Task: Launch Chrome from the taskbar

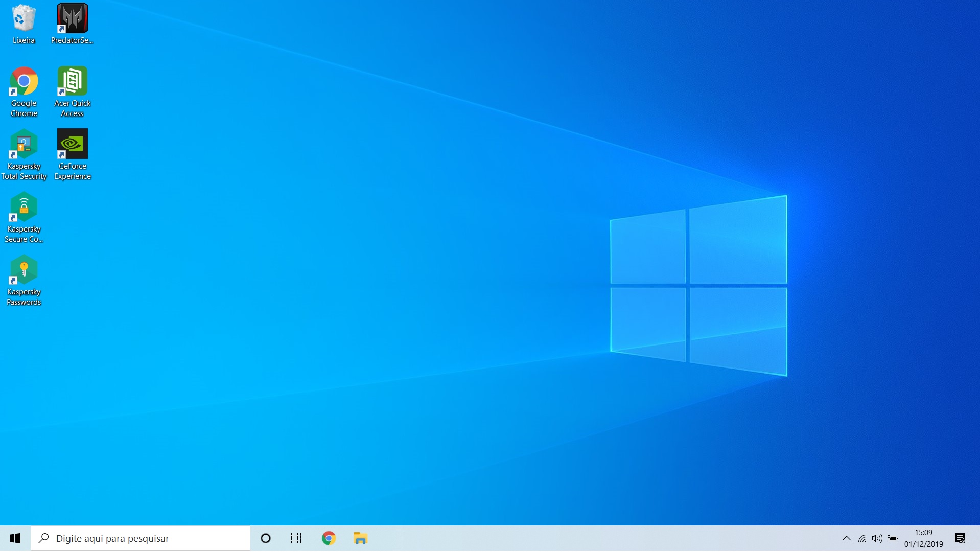Action: [329, 538]
